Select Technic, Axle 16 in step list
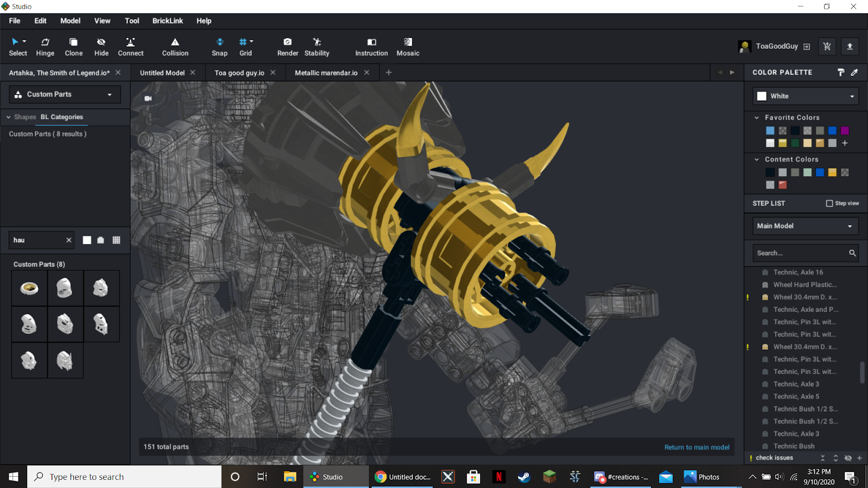This screenshot has height=488, width=868. click(x=798, y=272)
